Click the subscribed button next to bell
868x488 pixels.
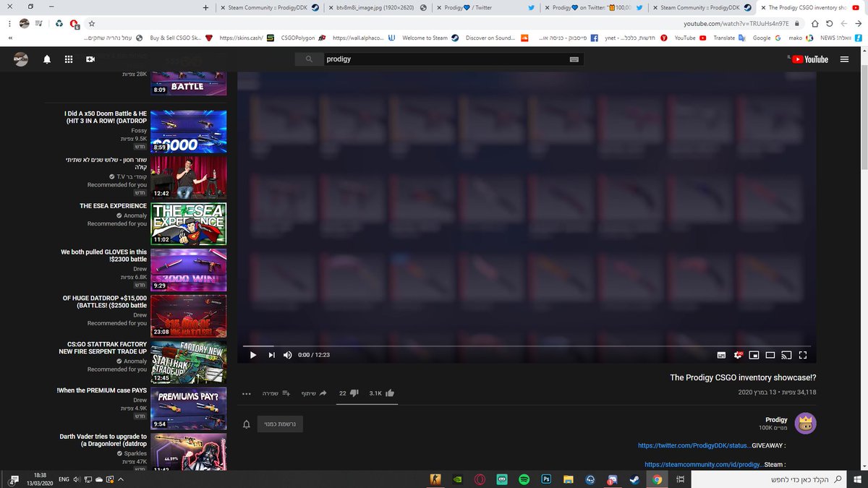280,424
